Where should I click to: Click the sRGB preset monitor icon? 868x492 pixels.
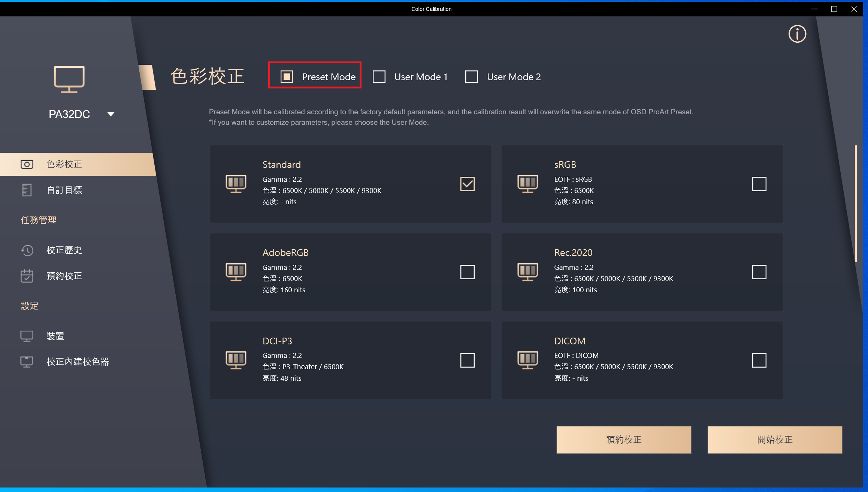[x=528, y=184]
